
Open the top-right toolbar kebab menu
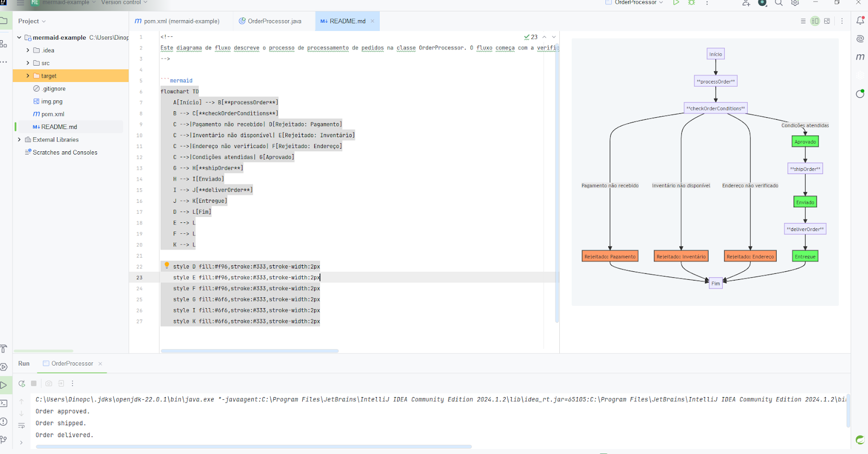tap(707, 3)
